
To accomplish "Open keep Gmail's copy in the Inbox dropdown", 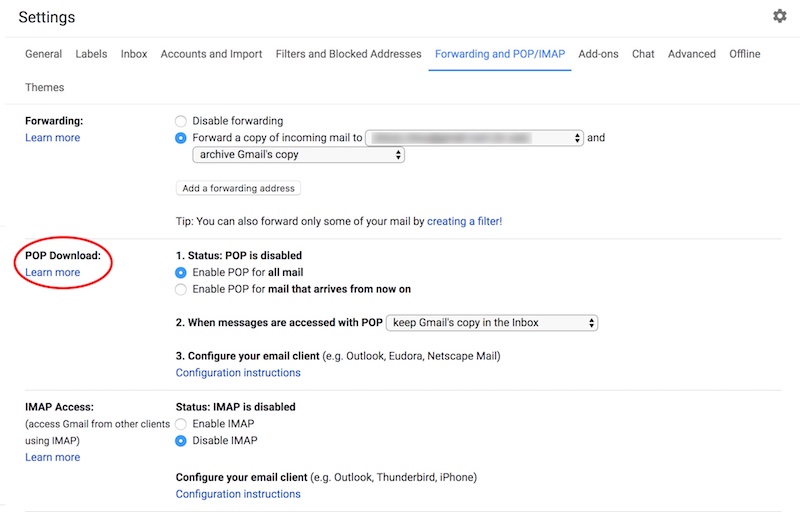I will point(492,322).
